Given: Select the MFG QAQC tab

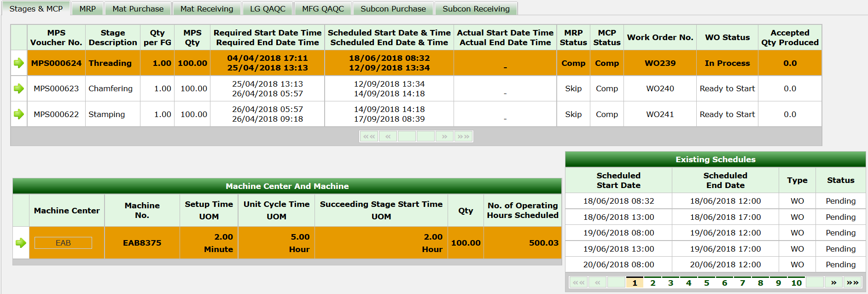Looking at the screenshot, I should coord(323,9).
